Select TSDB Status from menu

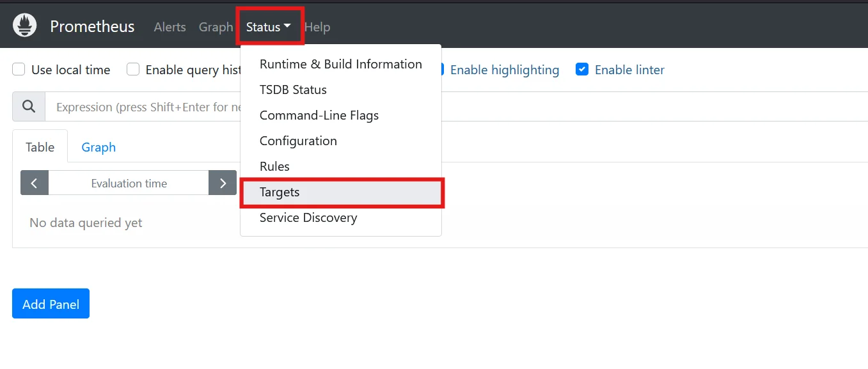pyautogui.click(x=341, y=90)
